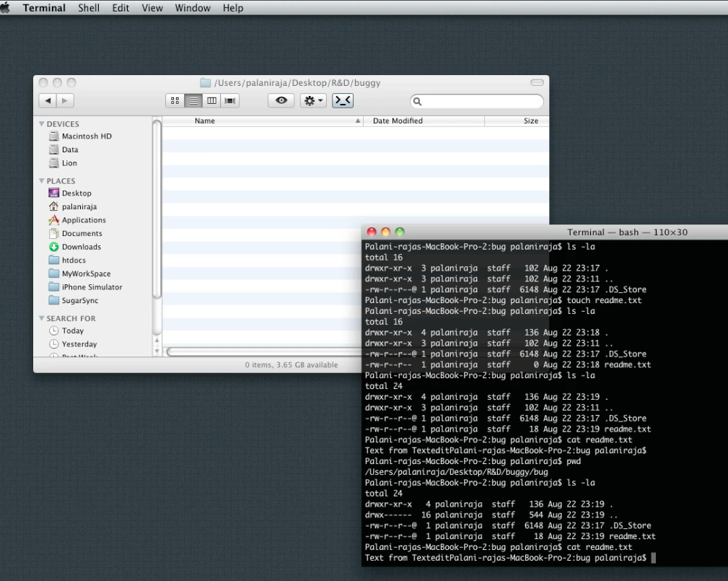Switch Finder to list view
Screen dimensions: 728x581
(x=193, y=100)
